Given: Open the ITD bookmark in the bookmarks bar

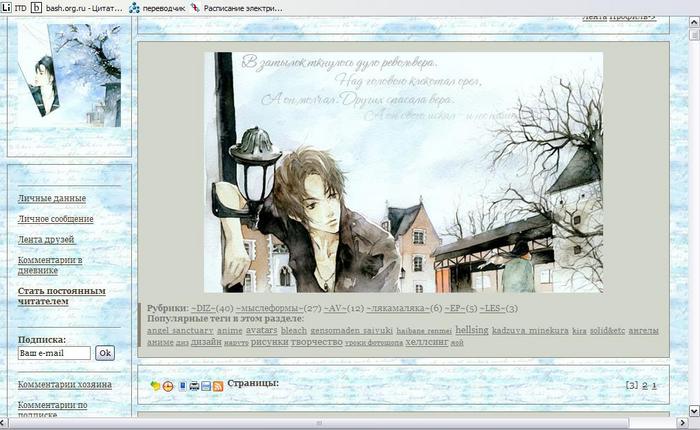Looking at the screenshot, I should pyautogui.click(x=14, y=8).
